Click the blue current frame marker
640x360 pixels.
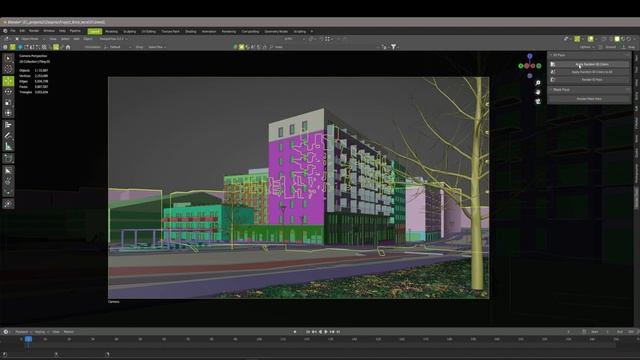(28, 339)
